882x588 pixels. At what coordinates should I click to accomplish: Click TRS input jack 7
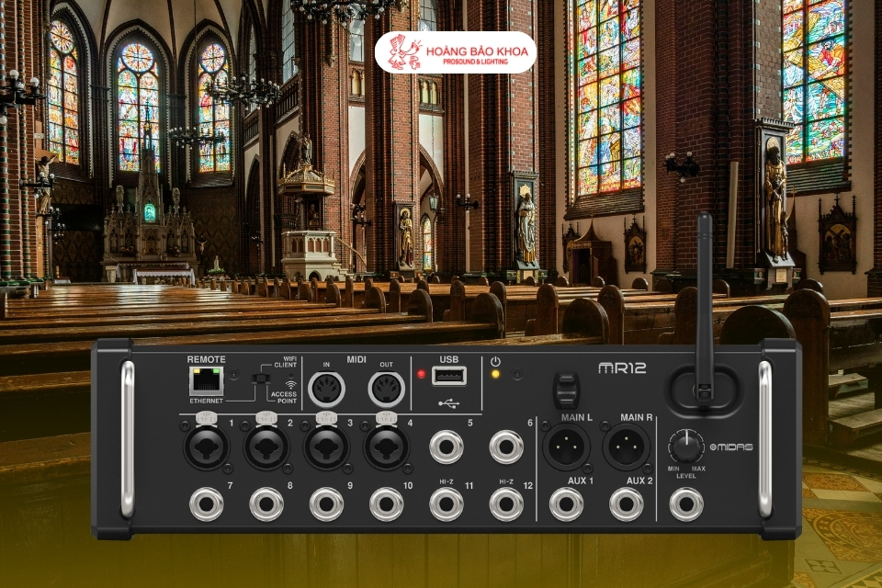pyautogui.click(x=207, y=504)
